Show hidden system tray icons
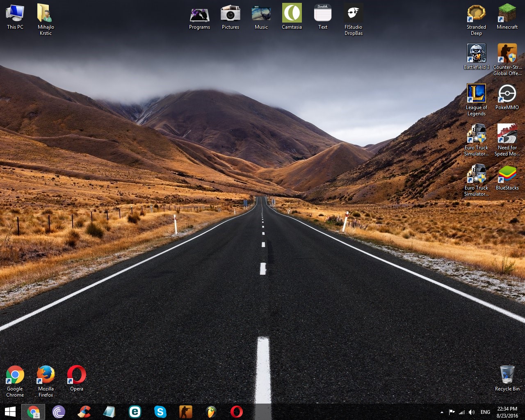Viewport: 525px width, 420px height. (442, 412)
